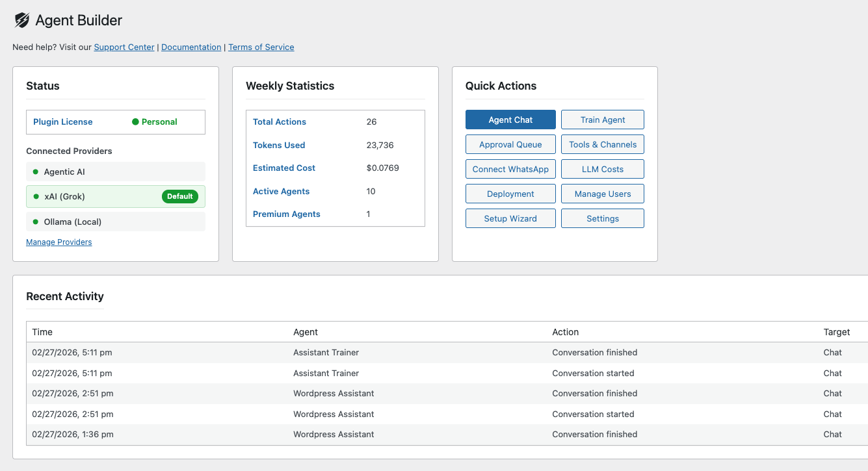
Task: Open Tools & Channels
Action: [x=602, y=144]
